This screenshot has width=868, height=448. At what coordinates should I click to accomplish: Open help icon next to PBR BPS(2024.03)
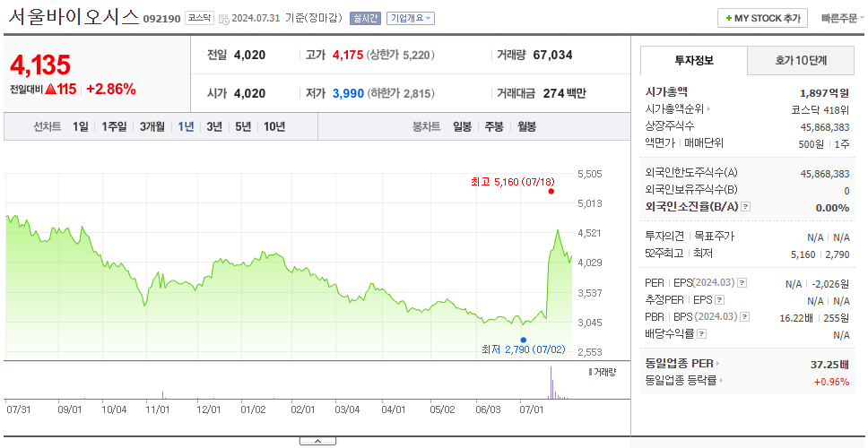[x=745, y=317]
